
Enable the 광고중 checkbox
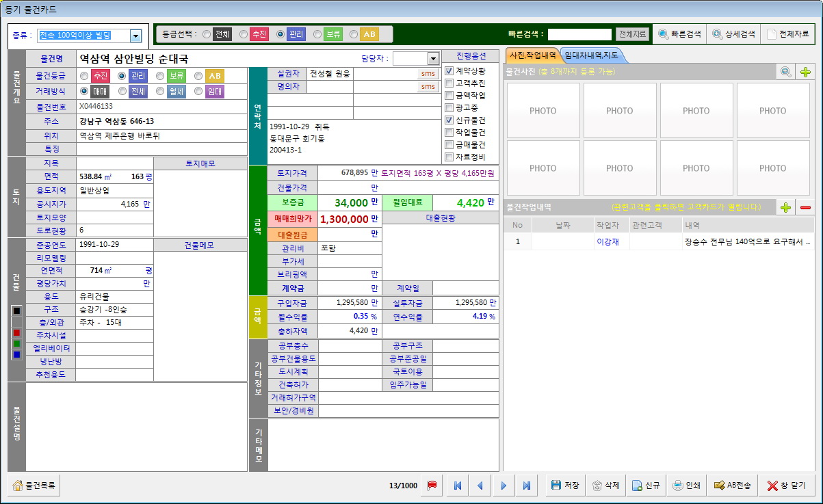[x=449, y=107]
